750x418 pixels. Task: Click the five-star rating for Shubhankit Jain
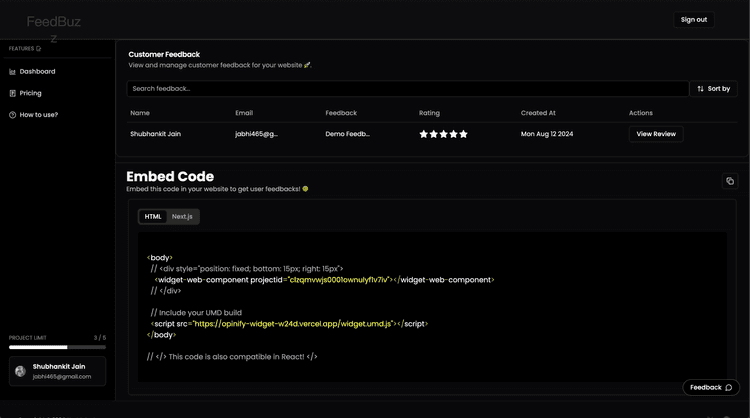click(x=443, y=134)
